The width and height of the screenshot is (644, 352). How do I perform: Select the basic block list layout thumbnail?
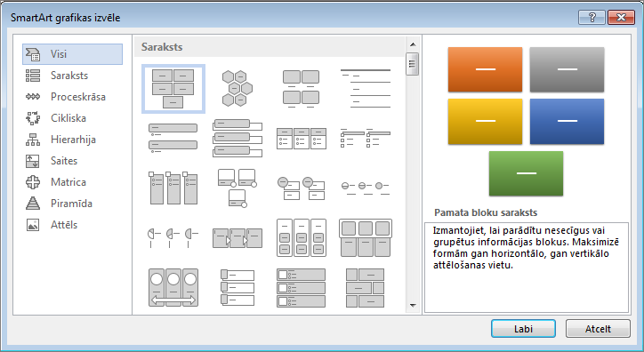[x=173, y=89]
